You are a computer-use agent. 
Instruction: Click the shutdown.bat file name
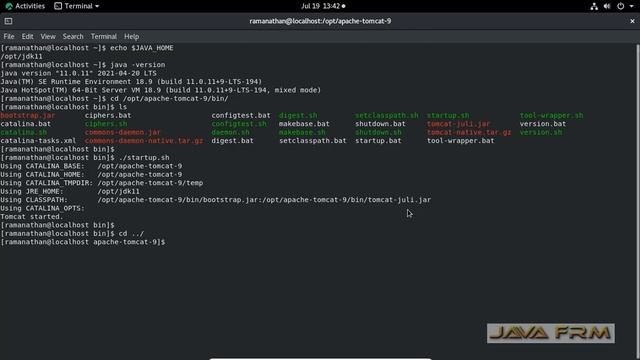380,124
